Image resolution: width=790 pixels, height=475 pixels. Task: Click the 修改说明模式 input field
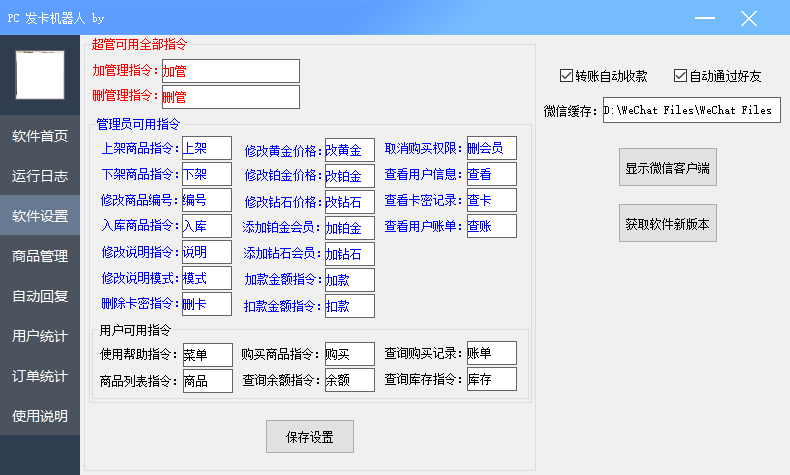207,278
